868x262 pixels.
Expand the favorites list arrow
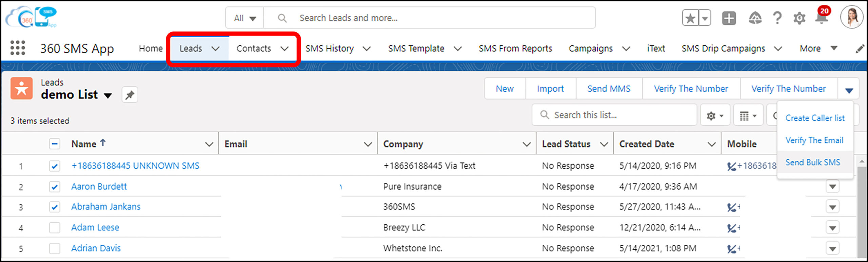click(x=705, y=18)
